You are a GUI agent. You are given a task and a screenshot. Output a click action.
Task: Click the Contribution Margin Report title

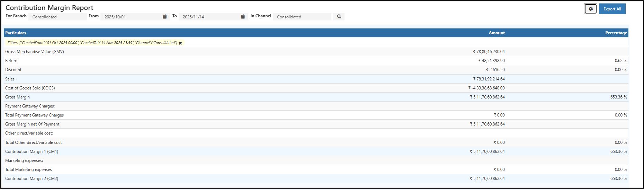pos(50,8)
